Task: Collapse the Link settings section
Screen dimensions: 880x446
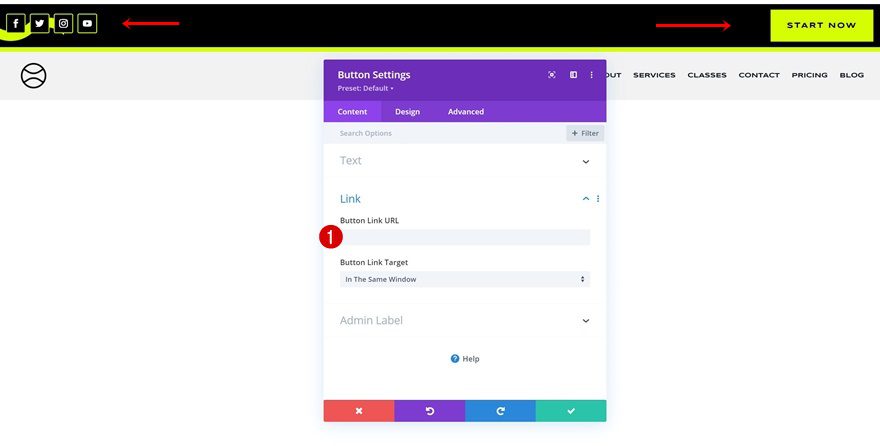Action: pyautogui.click(x=586, y=199)
